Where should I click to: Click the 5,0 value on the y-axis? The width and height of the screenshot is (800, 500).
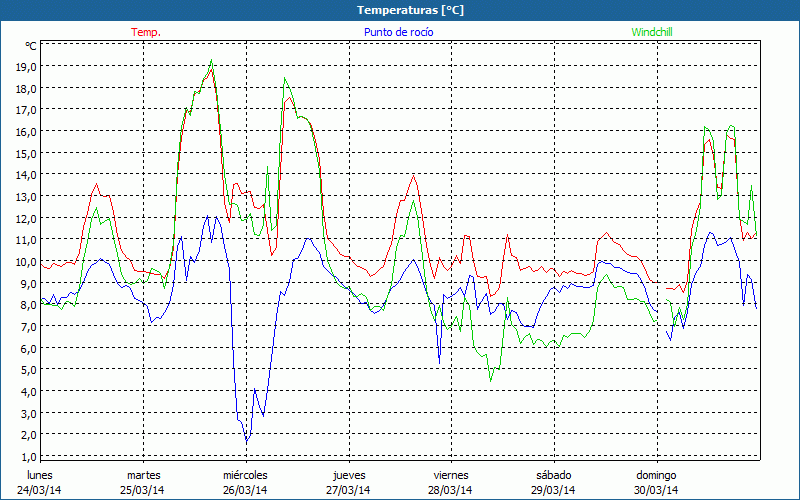pyautogui.click(x=26, y=369)
